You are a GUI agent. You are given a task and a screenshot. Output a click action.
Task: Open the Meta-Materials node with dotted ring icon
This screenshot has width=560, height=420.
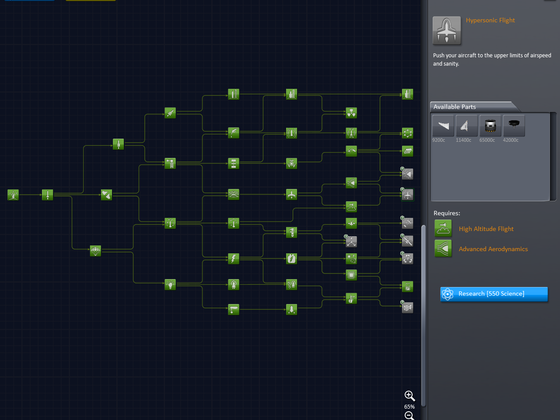coord(407,133)
